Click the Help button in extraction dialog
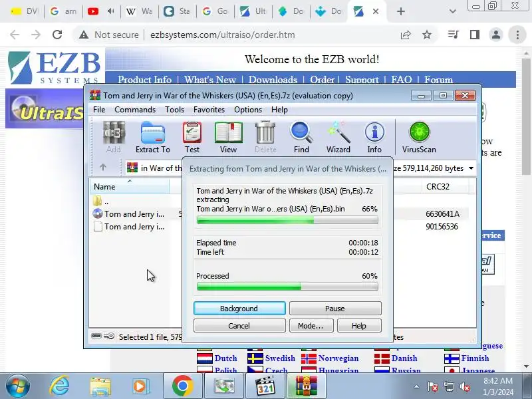 click(x=359, y=326)
